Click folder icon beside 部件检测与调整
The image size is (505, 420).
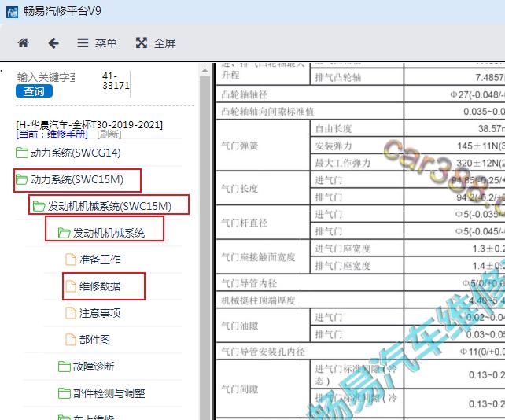tap(64, 393)
